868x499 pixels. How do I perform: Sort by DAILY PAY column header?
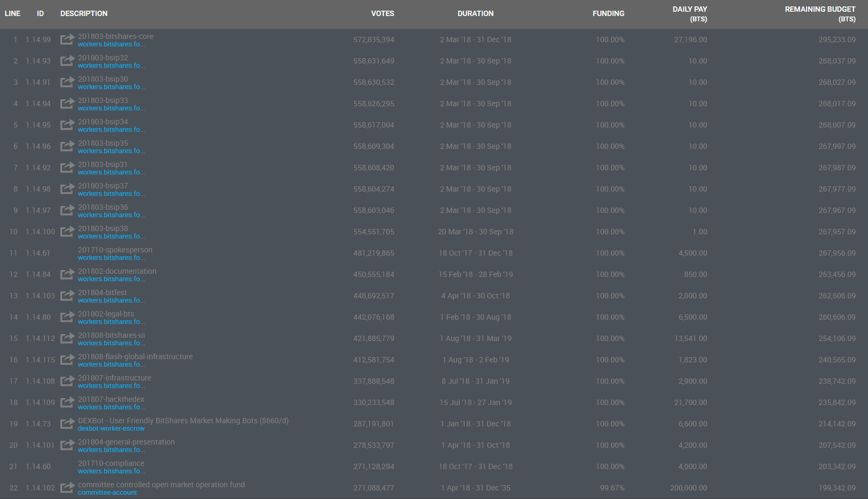pos(690,14)
